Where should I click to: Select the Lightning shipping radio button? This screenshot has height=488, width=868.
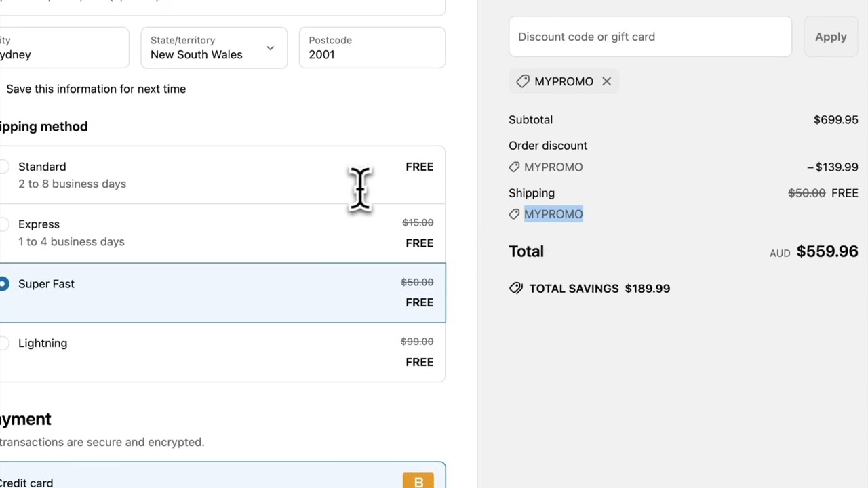[x=4, y=343]
